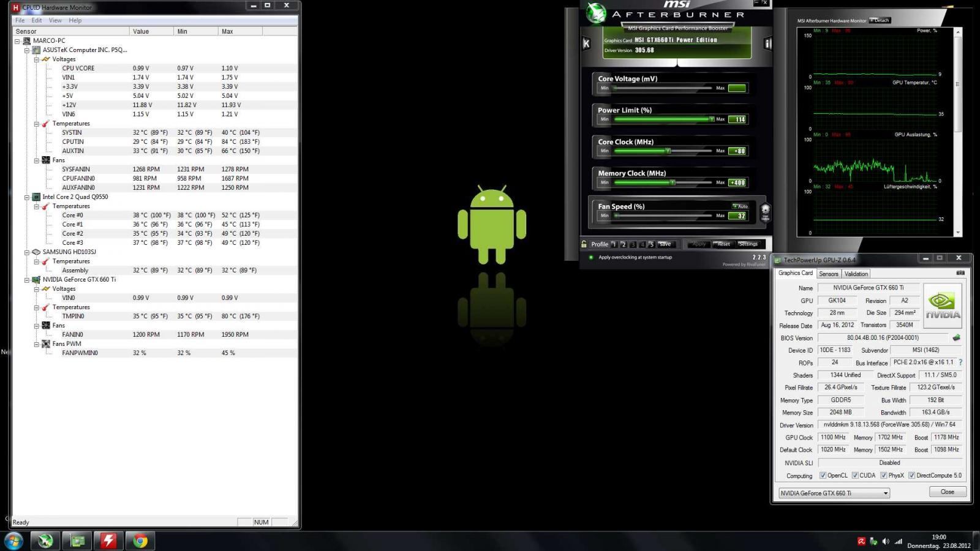Select the MARCO-PC computer icon

[26, 41]
